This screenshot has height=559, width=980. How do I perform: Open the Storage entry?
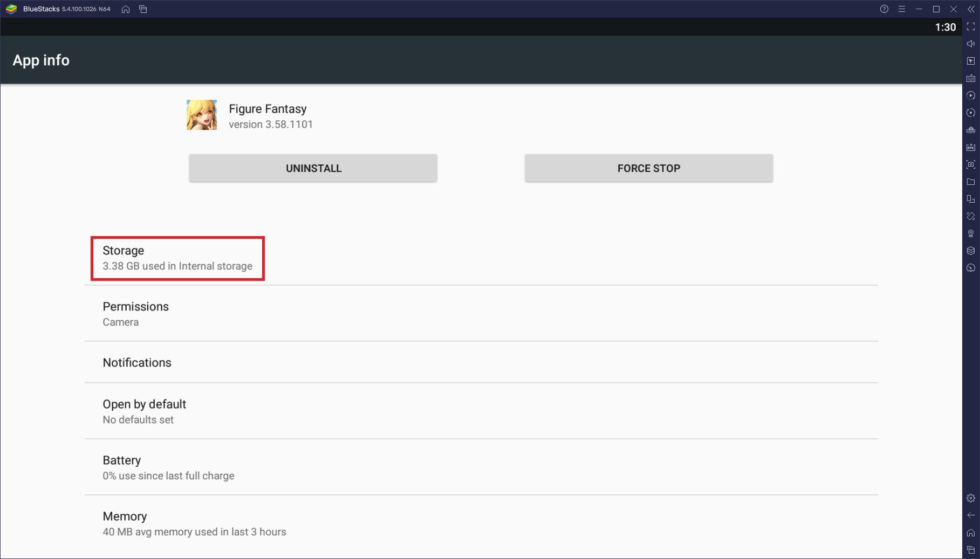coord(481,258)
